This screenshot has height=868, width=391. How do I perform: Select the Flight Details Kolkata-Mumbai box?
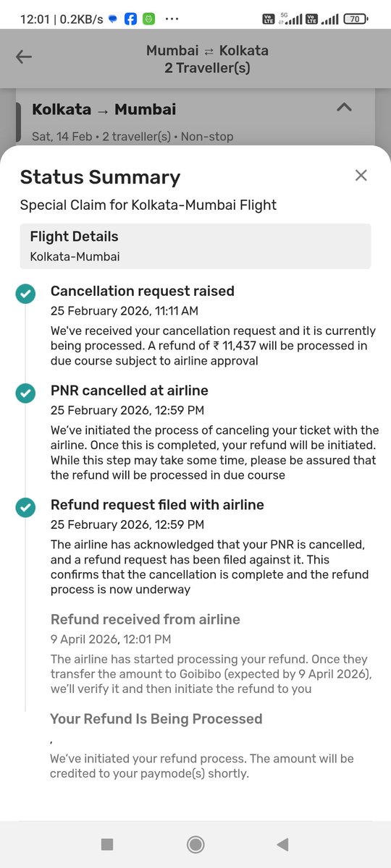[x=195, y=246]
